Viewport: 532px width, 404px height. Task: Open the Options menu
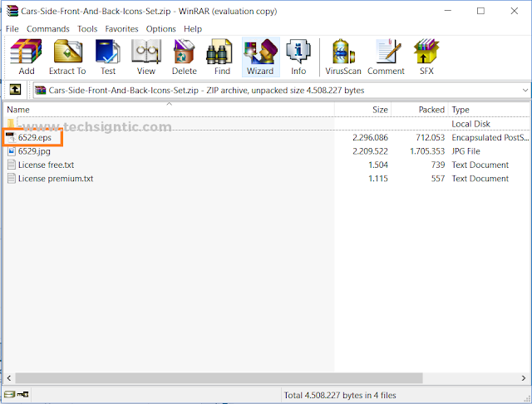160,29
